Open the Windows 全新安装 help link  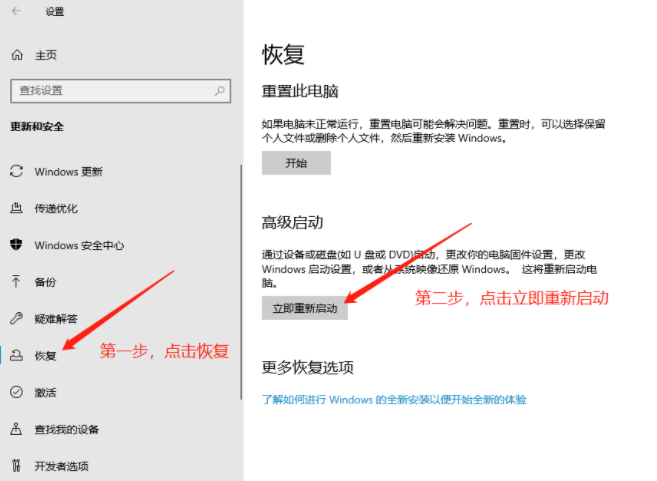pos(394,399)
